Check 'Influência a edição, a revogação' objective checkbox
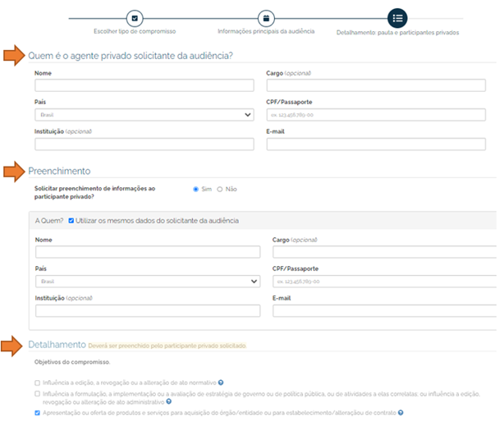Viewport: 504px width, 431px height. (37, 383)
